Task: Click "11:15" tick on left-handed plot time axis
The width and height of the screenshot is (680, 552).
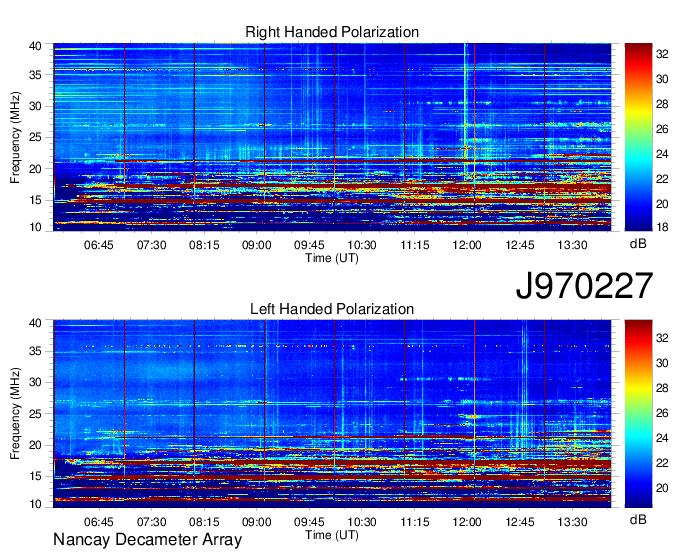Action: (x=415, y=522)
